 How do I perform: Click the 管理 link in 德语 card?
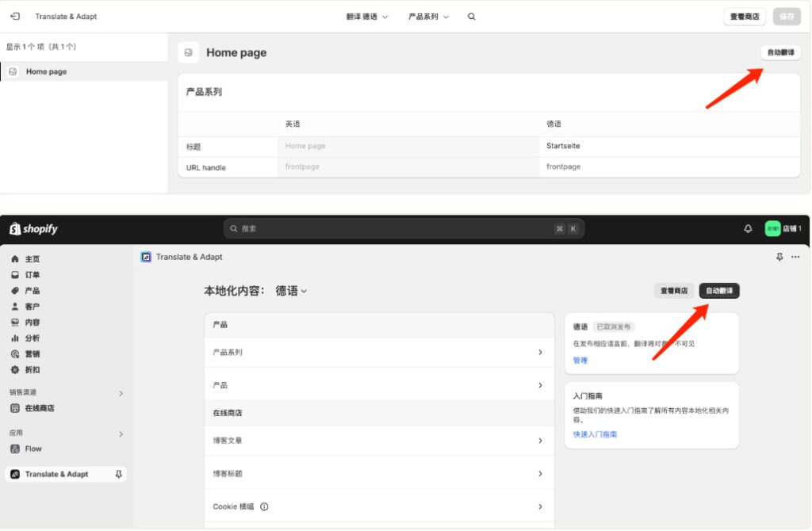click(x=580, y=361)
